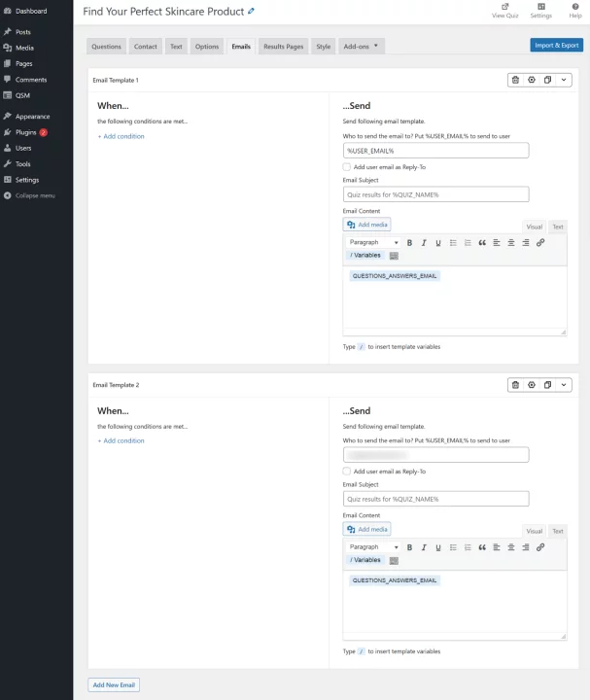Toggle Italic in Template 2 editor
Image resolution: width=590 pixels, height=700 pixels.
424,547
